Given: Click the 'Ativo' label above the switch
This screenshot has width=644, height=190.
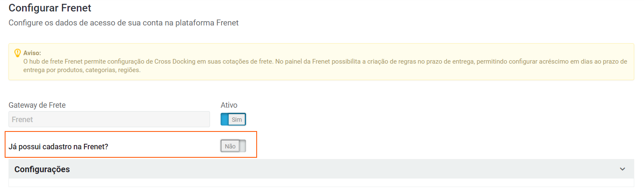Looking at the screenshot, I should pyautogui.click(x=229, y=105).
